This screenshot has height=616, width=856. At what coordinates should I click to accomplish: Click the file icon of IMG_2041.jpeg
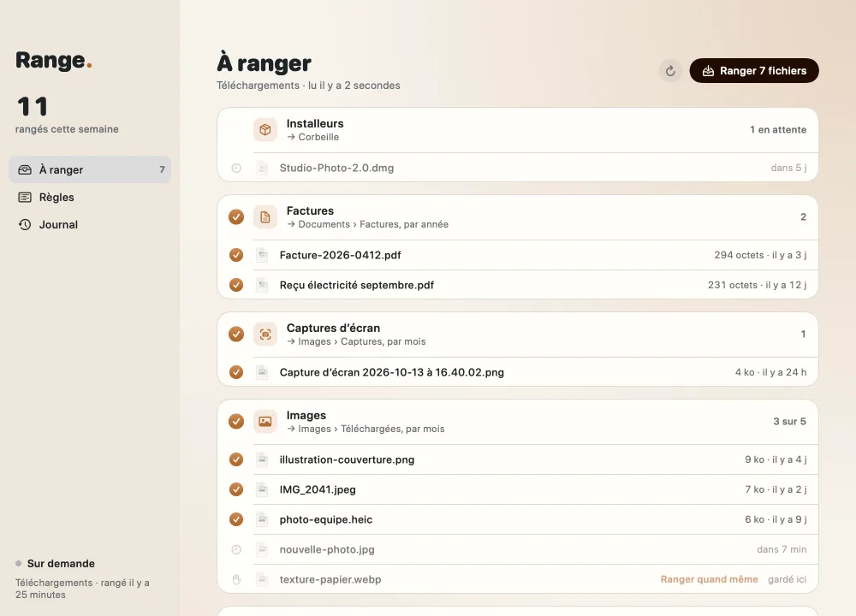tap(263, 489)
